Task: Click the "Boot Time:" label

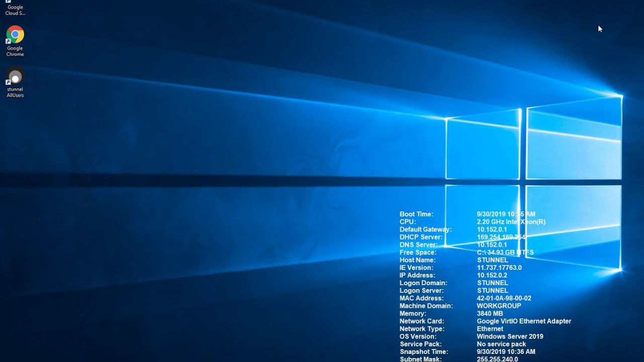Action: coord(416,214)
